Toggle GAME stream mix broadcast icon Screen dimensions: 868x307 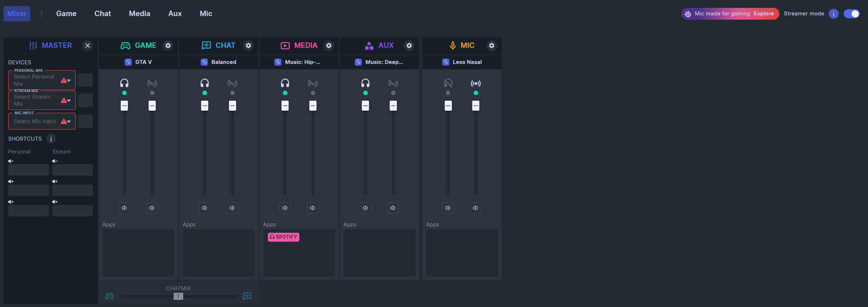[x=152, y=84]
